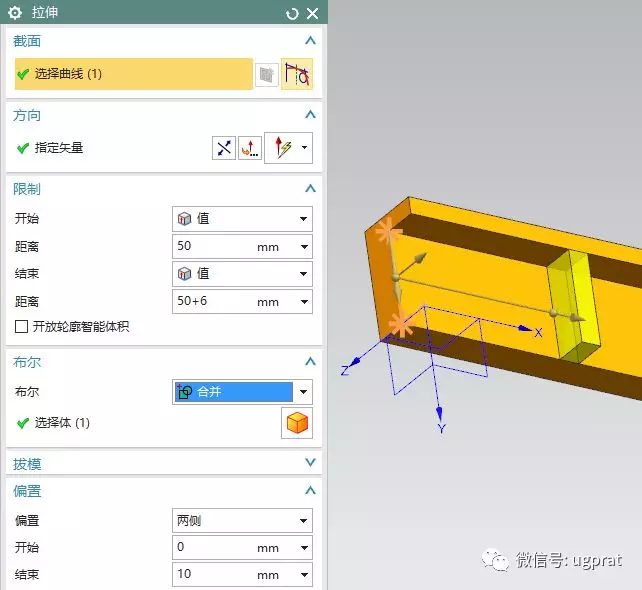This screenshot has width=642, height=590.
Task: Click the 指定矢量 label
Action: click(59, 148)
